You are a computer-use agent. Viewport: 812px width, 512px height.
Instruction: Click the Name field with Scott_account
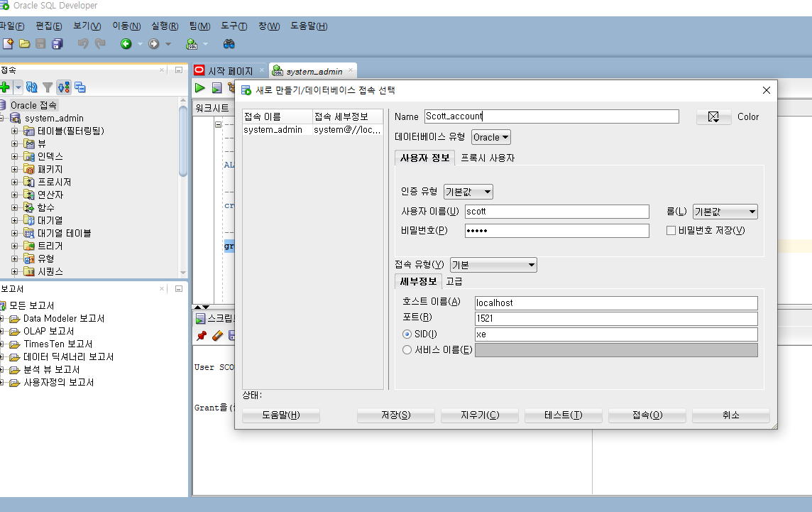[x=552, y=116]
